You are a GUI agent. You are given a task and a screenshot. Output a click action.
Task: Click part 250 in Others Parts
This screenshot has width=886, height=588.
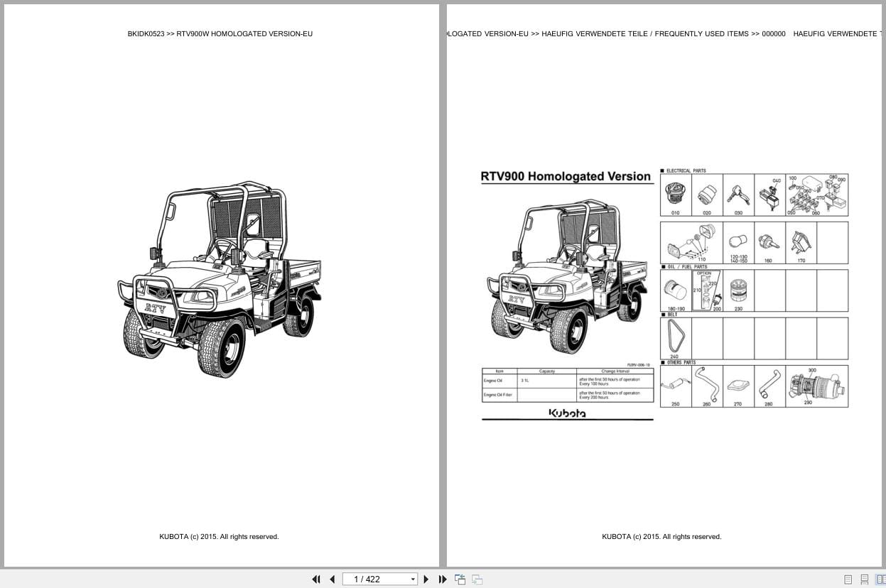point(675,386)
